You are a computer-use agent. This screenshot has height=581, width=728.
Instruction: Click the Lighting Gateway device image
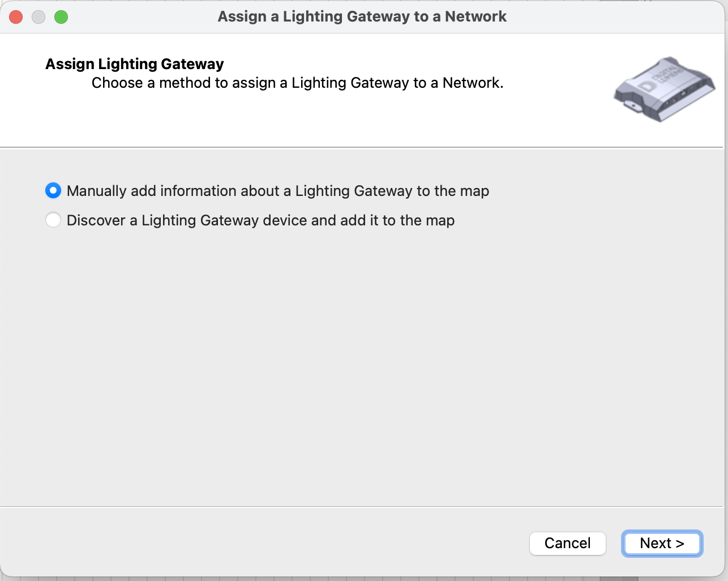664,89
